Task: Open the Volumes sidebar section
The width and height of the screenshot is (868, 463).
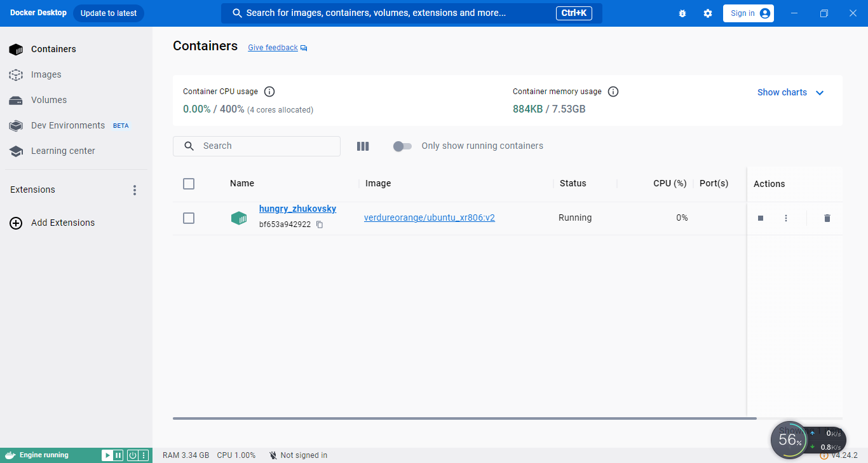Action: point(76,100)
